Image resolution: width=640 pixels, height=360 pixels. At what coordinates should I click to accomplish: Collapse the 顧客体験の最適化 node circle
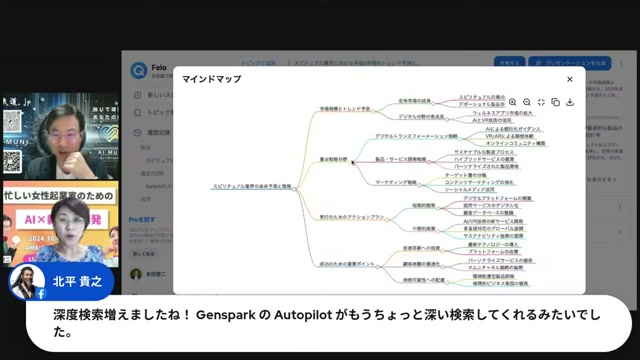pos(443,267)
